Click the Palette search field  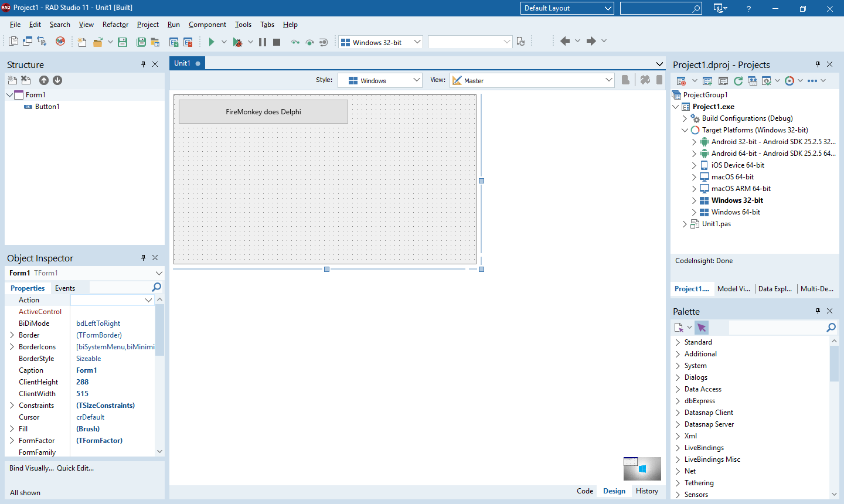[x=777, y=328]
